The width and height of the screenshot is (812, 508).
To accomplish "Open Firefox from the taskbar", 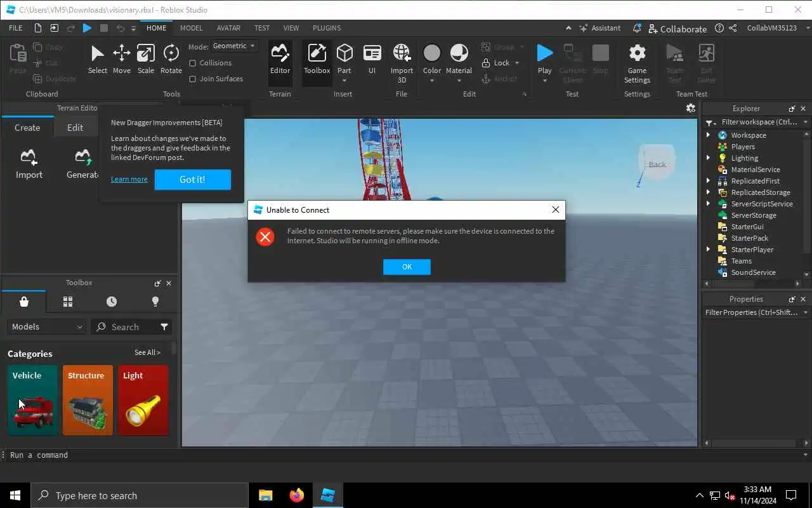I will (x=296, y=495).
